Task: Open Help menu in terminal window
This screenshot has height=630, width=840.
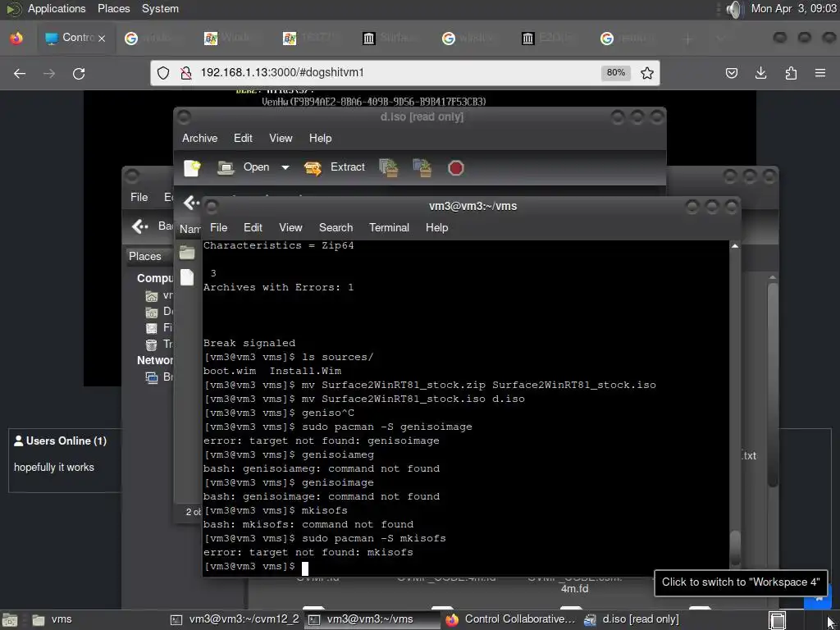Action: [436, 228]
